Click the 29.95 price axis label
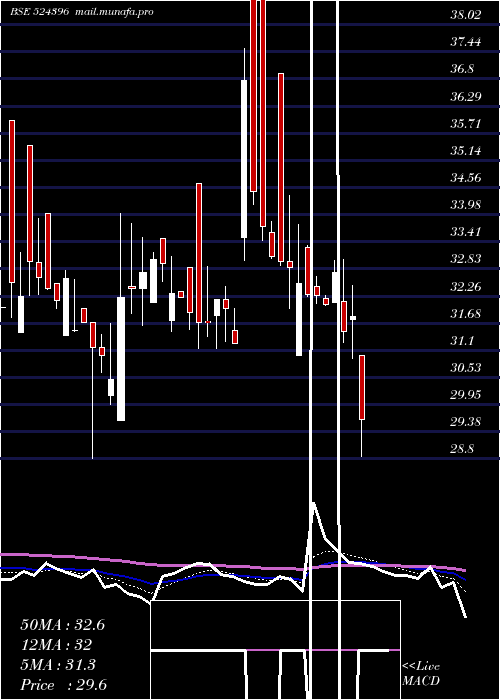The width and height of the screenshot is (500, 700). pyautogui.click(x=466, y=395)
